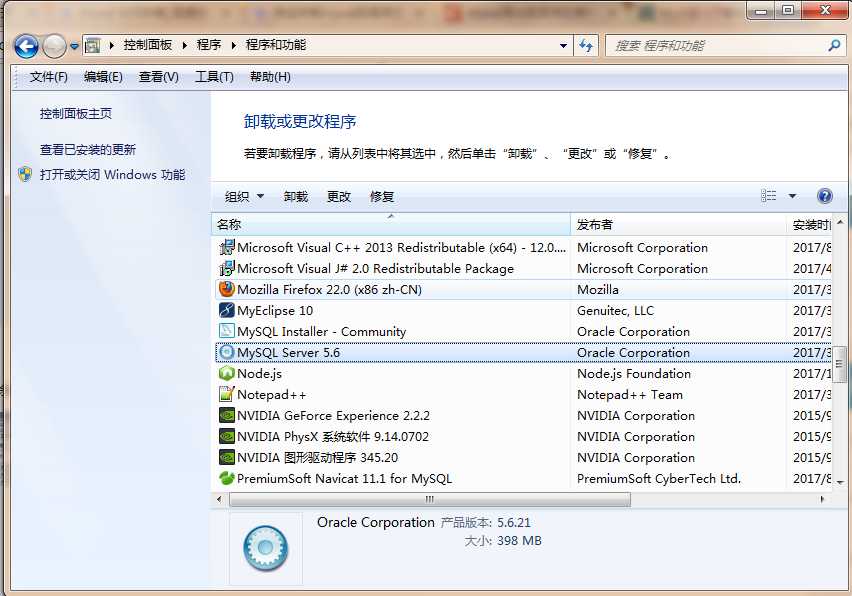Click the blue help question mark icon
Image resolution: width=852 pixels, height=596 pixels.
click(x=824, y=196)
